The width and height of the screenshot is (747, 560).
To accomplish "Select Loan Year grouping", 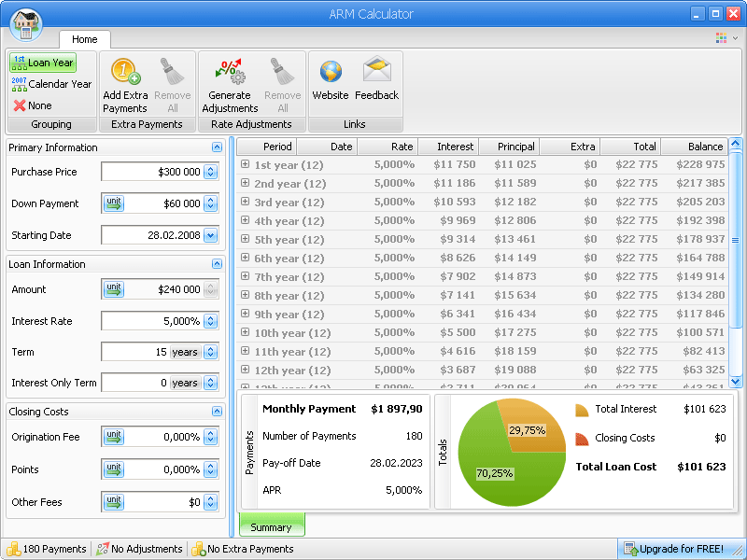I will (x=42, y=63).
